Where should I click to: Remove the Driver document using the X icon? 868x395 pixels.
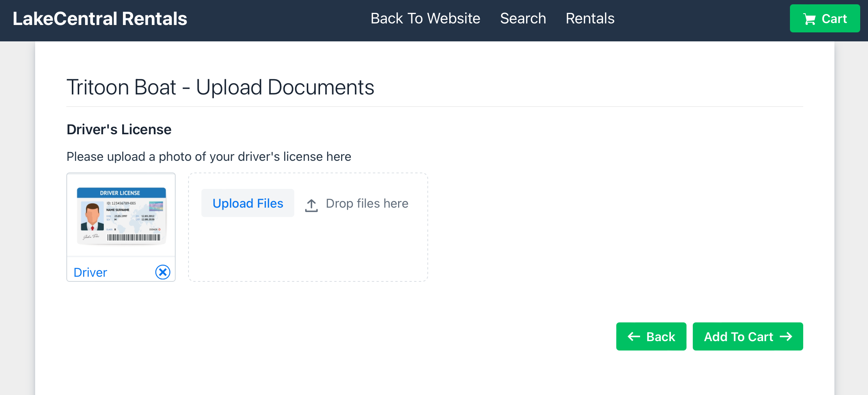163,272
